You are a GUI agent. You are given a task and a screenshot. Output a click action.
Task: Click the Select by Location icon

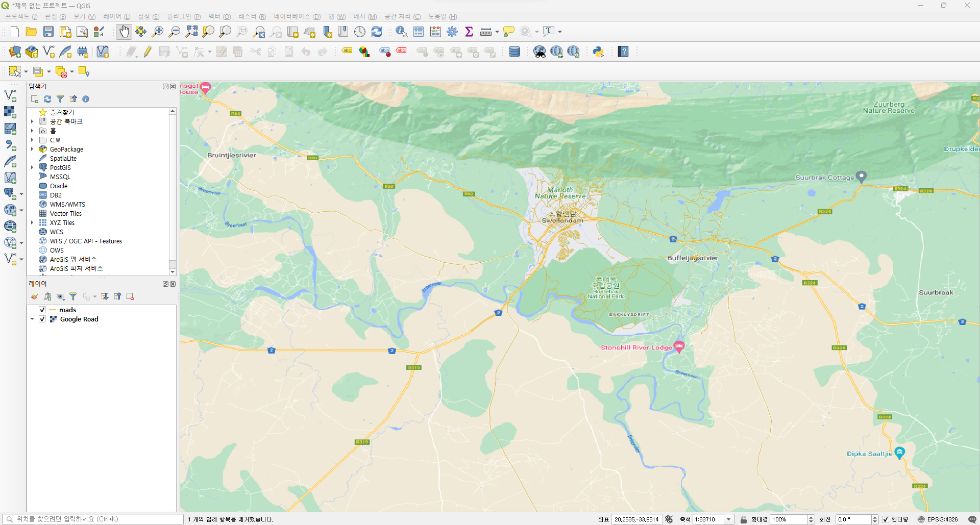[x=84, y=71]
